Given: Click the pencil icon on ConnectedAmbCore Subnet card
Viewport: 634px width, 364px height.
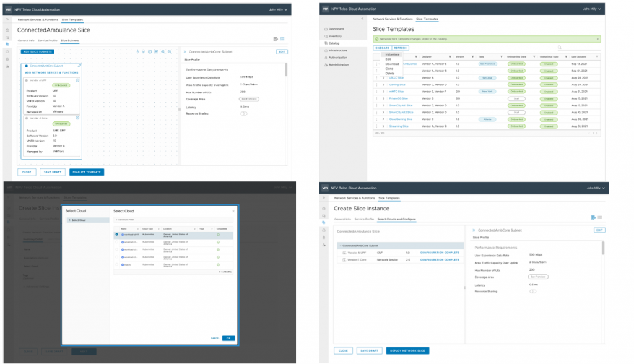Looking at the screenshot, I should pyautogui.click(x=80, y=66).
